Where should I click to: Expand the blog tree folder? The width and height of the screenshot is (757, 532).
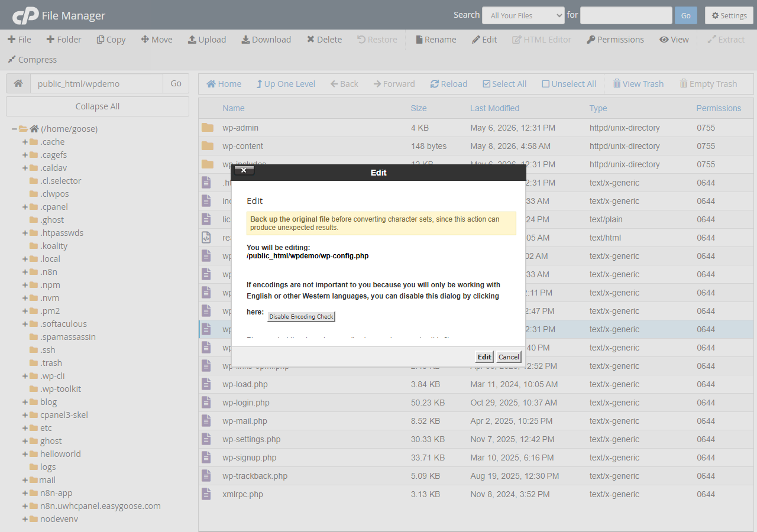coord(25,402)
